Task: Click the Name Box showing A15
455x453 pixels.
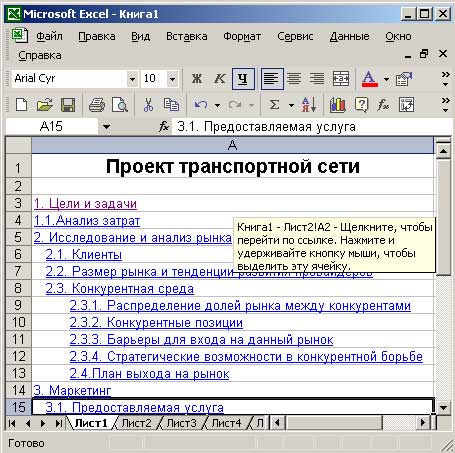Action: tap(52, 127)
